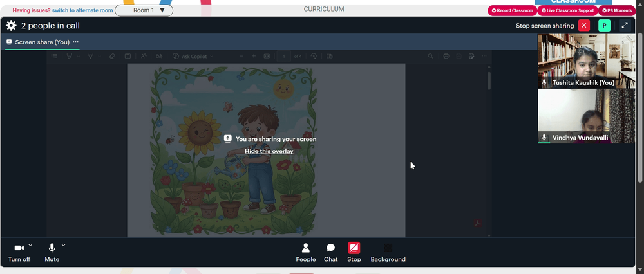Viewport: 644px width, 274px height.
Task: Click the translate icon in PDF toolbar
Action: coord(158,56)
